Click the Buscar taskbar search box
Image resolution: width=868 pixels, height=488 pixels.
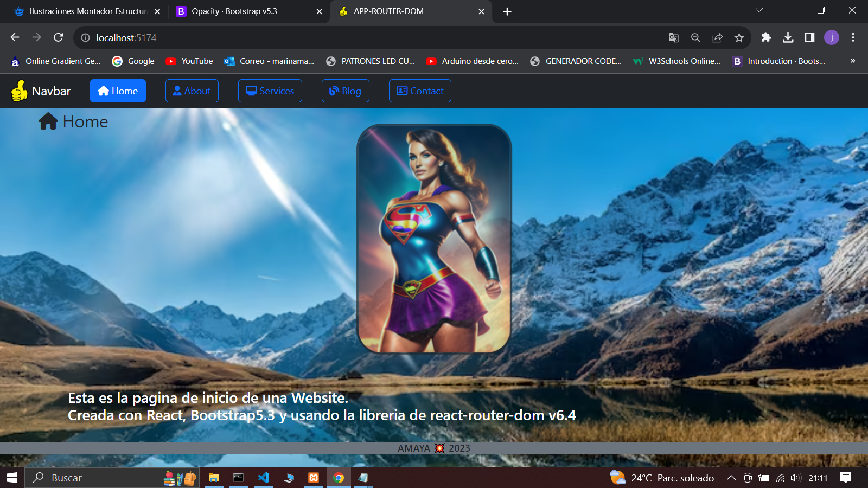click(x=112, y=478)
